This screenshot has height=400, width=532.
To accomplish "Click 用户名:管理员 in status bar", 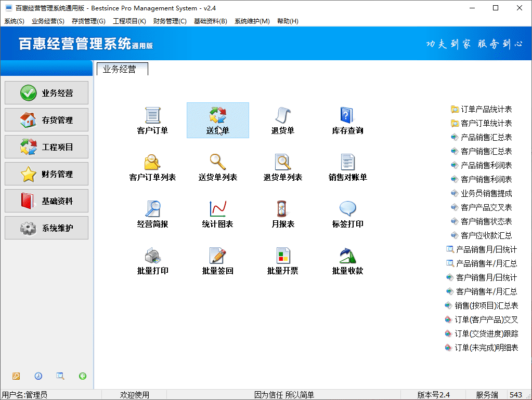I will point(24,395).
